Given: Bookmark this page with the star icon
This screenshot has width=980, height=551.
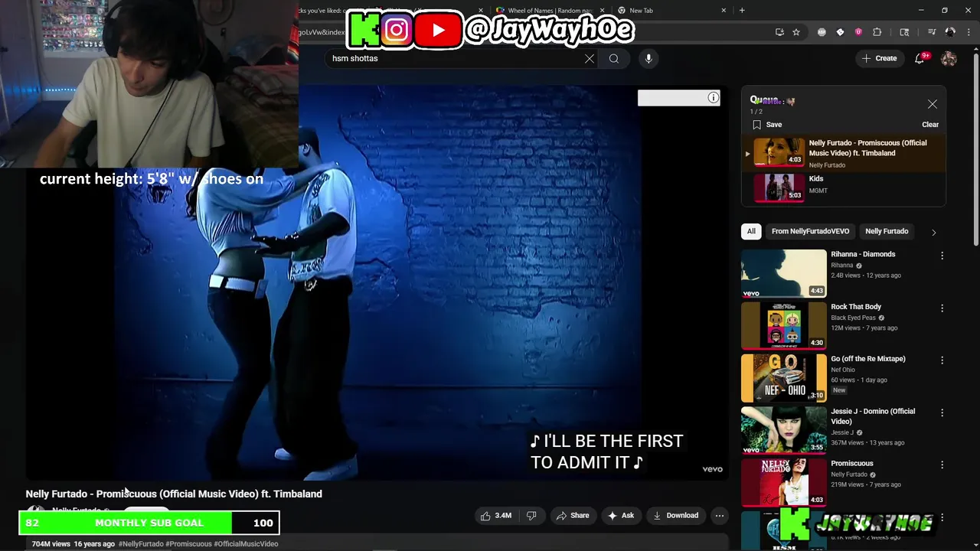Looking at the screenshot, I should tap(796, 32).
